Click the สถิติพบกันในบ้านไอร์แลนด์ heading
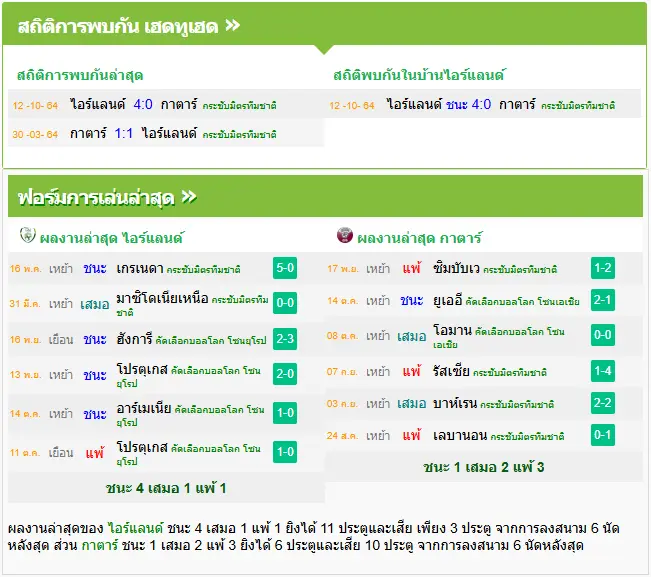651x577 pixels. point(418,75)
